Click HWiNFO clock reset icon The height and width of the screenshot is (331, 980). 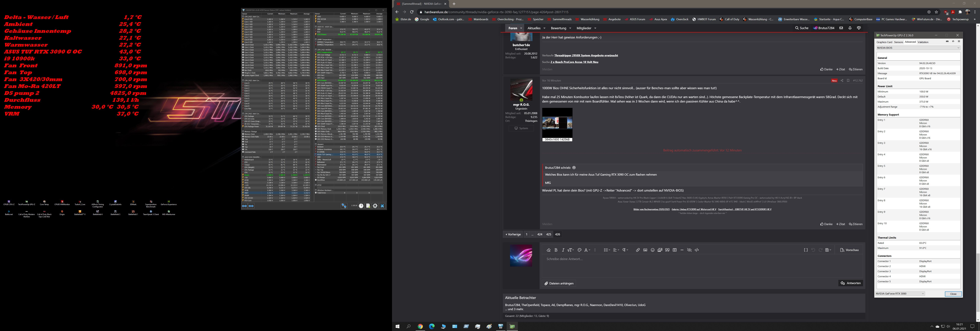pos(361,206)
